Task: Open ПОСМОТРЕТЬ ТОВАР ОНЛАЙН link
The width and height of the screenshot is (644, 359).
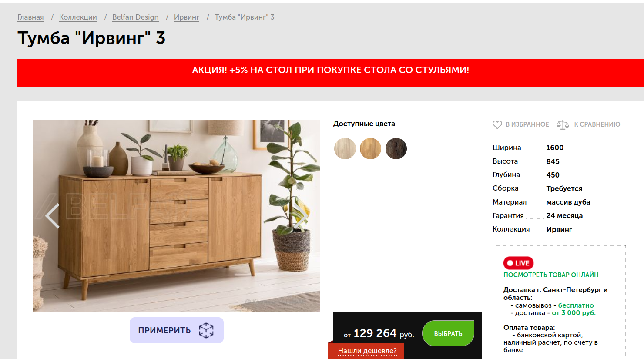Action: click(551, 275)
